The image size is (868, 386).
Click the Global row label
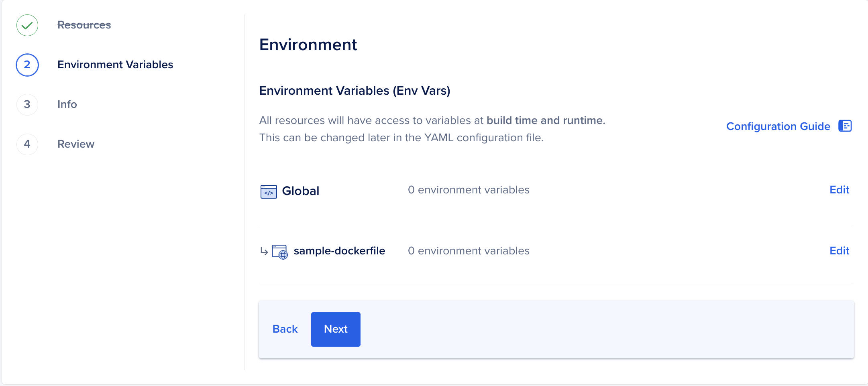coord(300,191)
